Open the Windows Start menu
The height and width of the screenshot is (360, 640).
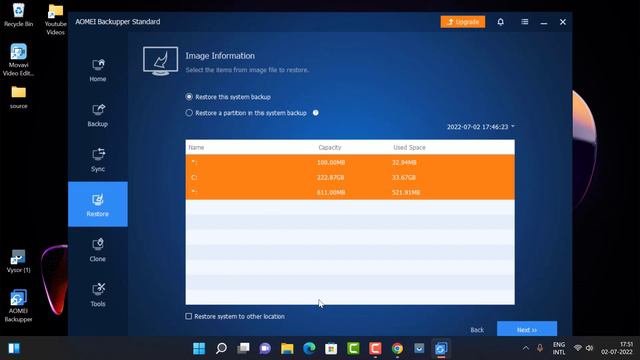(x=199, y=348)
